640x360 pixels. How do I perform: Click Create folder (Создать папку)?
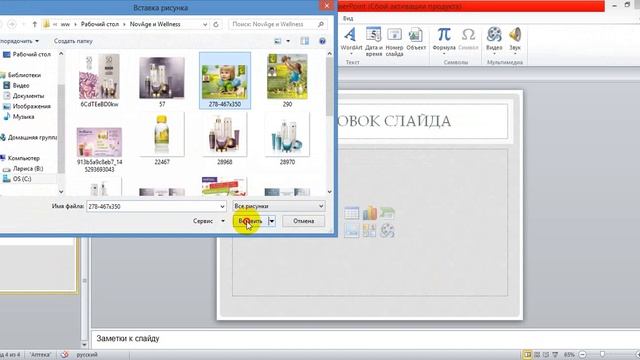pyautogui.click(x=73, y=41)
